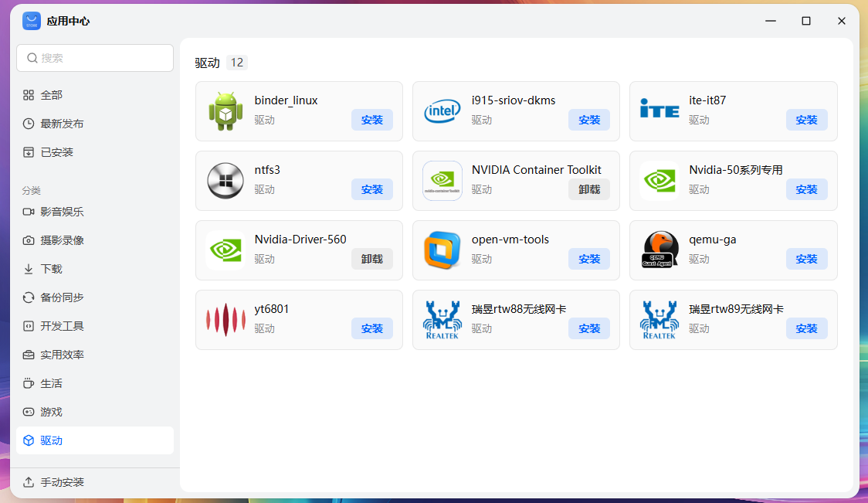
Task: Click the 瑞昱rtw88无线网卡 title text
Action: click(x=519, y=309)
